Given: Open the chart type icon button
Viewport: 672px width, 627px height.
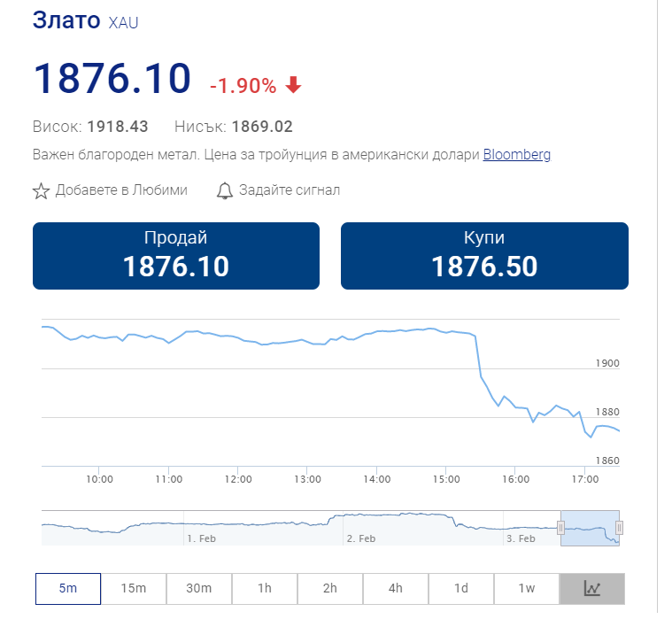Looking at the screenshot, I should (x=591, y=588).
